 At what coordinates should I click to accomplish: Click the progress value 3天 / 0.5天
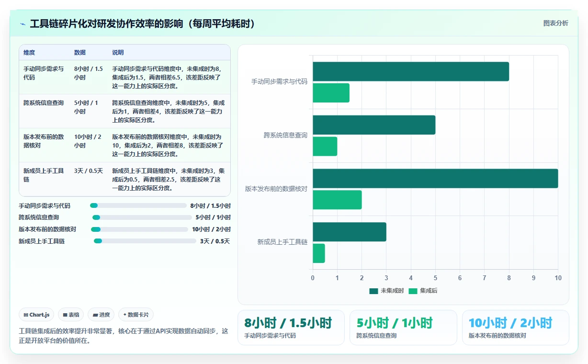[x=215, y=241]
